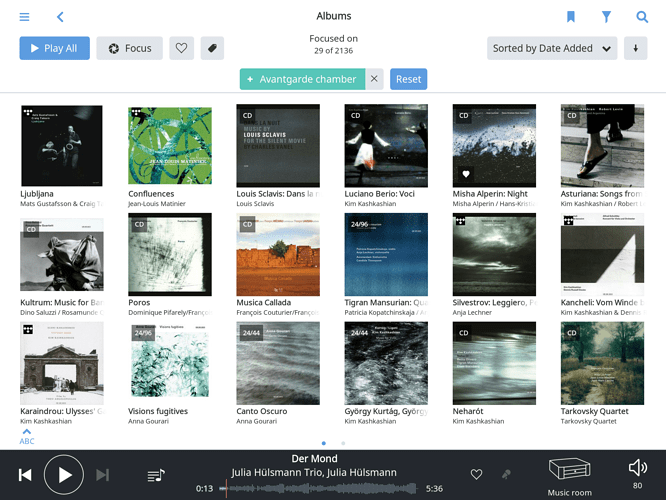Go to the first page dot

pyautogui.click(x=324, y=443)
